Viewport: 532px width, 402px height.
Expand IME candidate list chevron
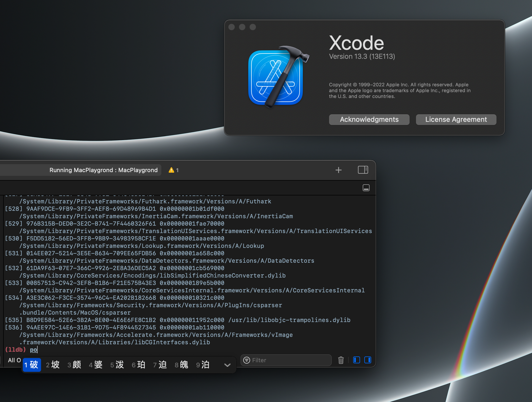point(227,365)
